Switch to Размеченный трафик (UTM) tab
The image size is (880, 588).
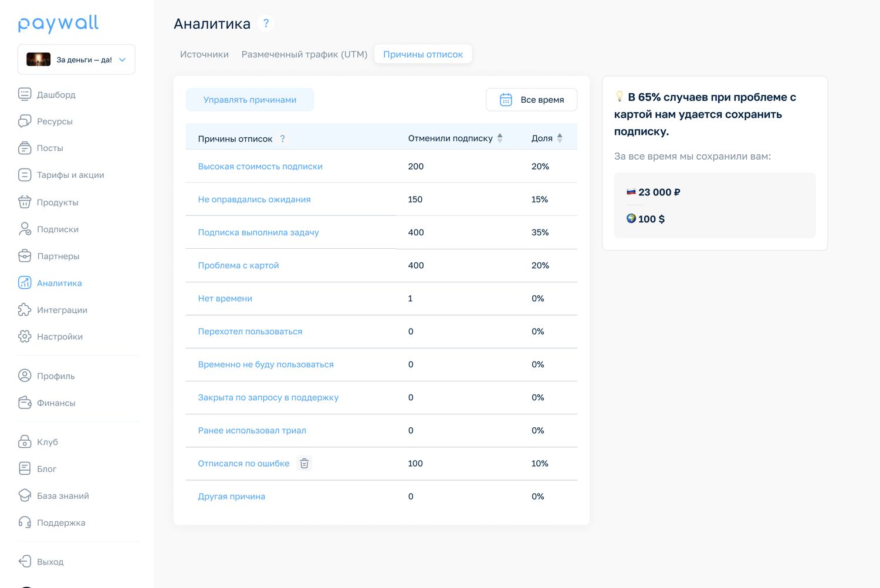[x=304, y=55]
